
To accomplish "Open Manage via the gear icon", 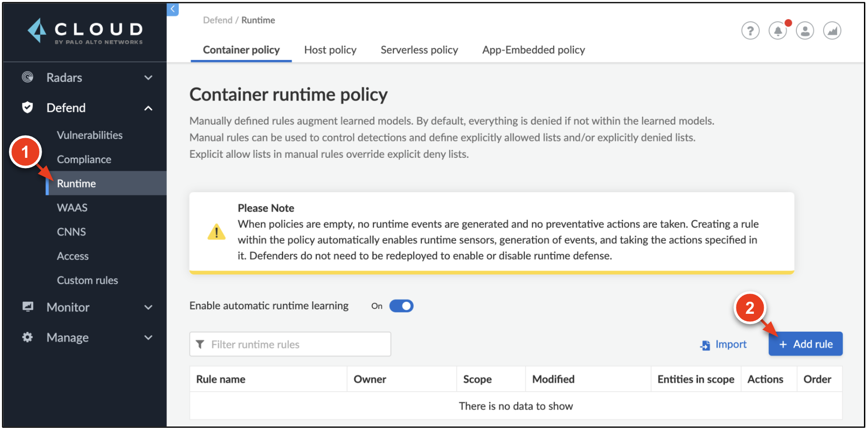I will pos(28,337).
